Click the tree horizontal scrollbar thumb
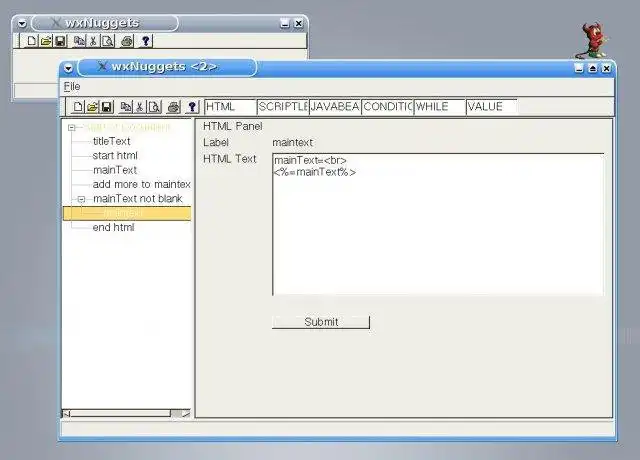640x460 pixels. point(120,414)
